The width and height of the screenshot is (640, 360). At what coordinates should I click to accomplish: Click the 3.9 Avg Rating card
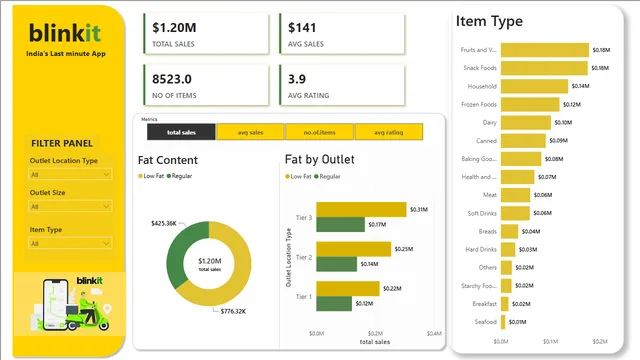coord(342,85)
